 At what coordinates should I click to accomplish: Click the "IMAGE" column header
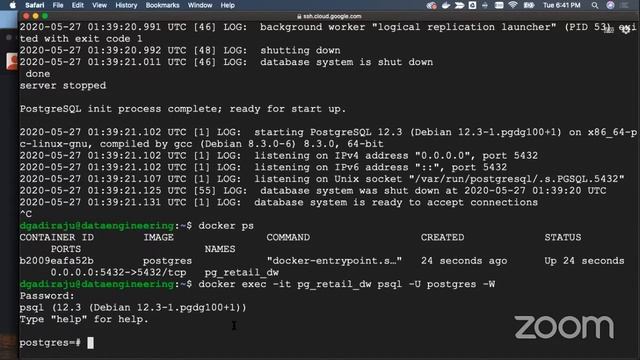click(158, 238)
